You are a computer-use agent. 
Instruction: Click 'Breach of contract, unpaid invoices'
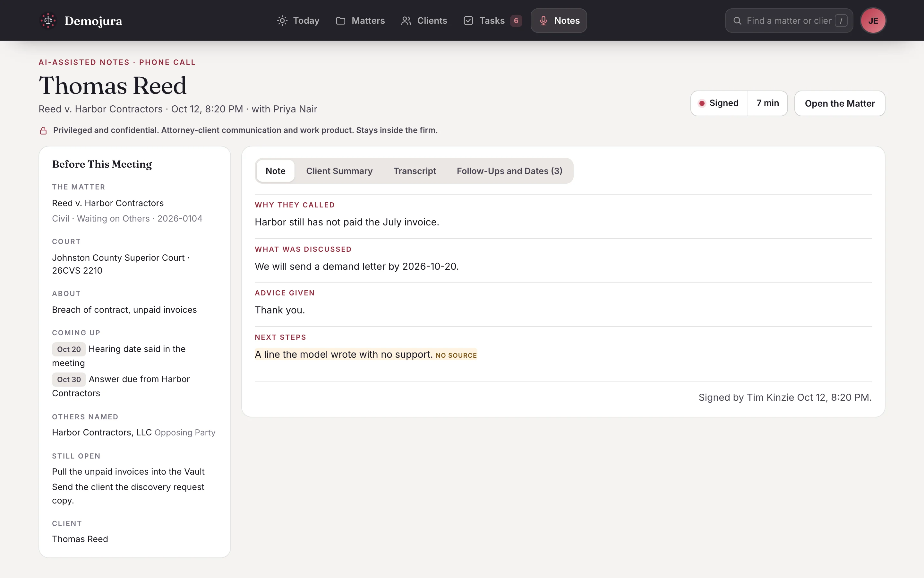[124, 310]
